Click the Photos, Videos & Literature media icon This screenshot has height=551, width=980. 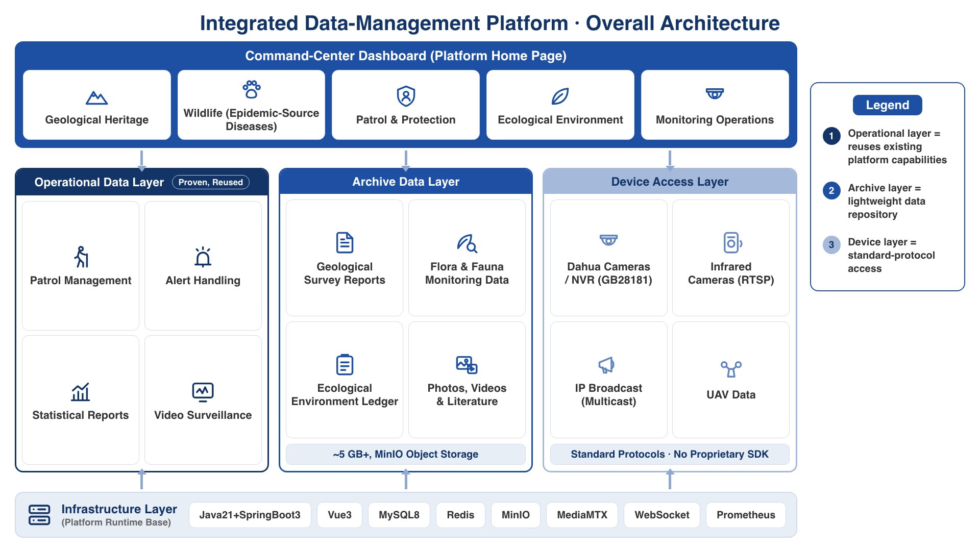[x=467, y=365]
